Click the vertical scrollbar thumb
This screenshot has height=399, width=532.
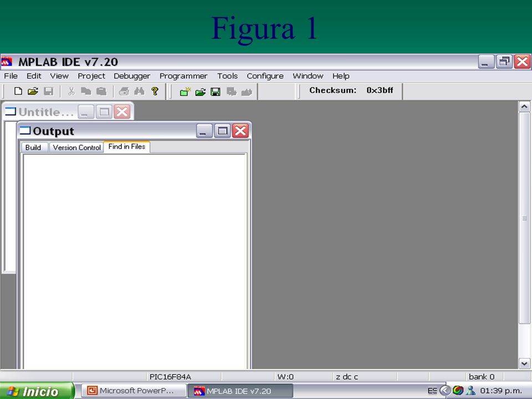click(524, 218)
